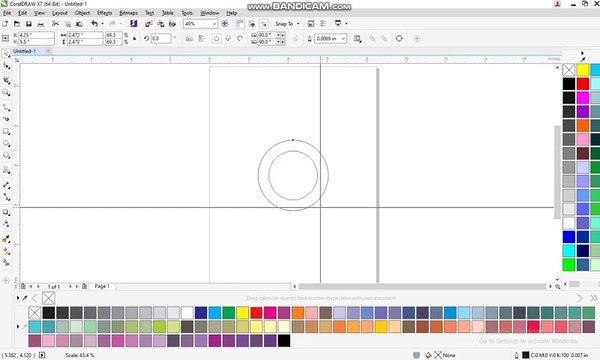Open the Application Launcher dropdown arrow

coord(346,24)
